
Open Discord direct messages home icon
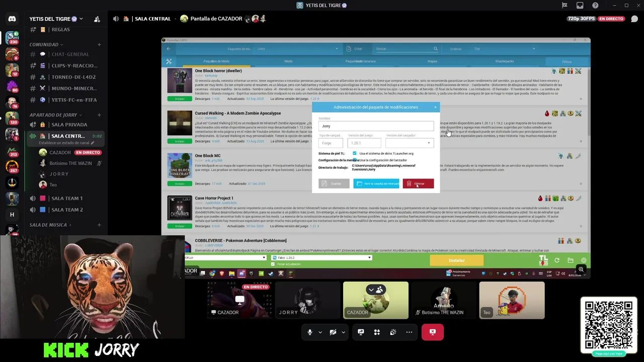click(x=12, y=19)
